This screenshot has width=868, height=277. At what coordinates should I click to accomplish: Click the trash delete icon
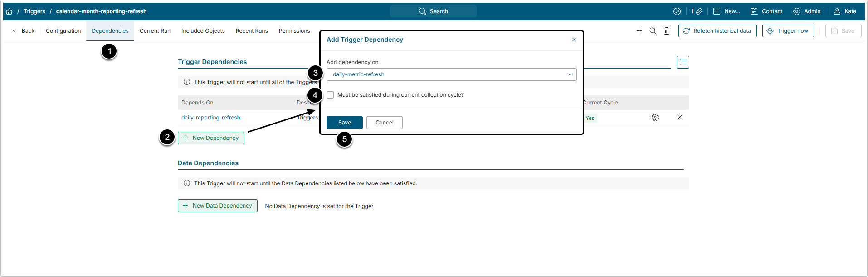point(667,31)
